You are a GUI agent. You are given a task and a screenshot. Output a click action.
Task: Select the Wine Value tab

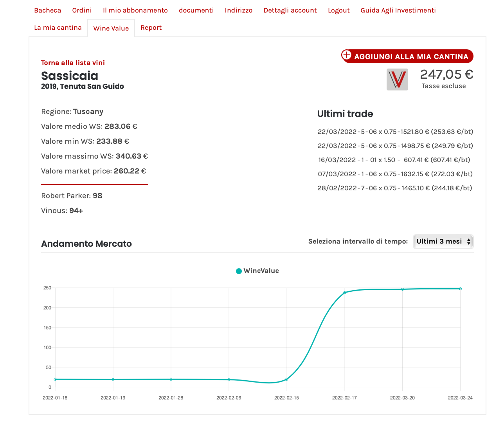[111, 28]
